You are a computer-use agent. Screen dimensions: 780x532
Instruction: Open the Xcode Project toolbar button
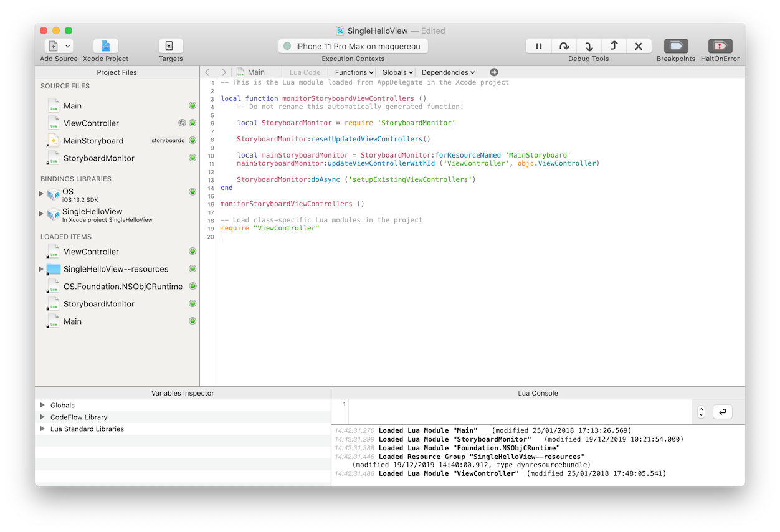coord(106,46)
